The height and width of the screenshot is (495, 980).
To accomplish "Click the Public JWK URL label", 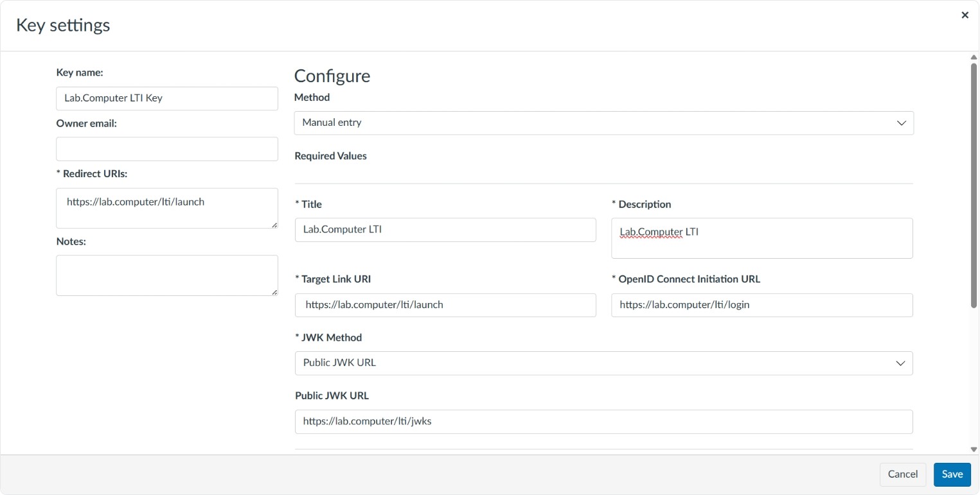I will pos(332,396).
